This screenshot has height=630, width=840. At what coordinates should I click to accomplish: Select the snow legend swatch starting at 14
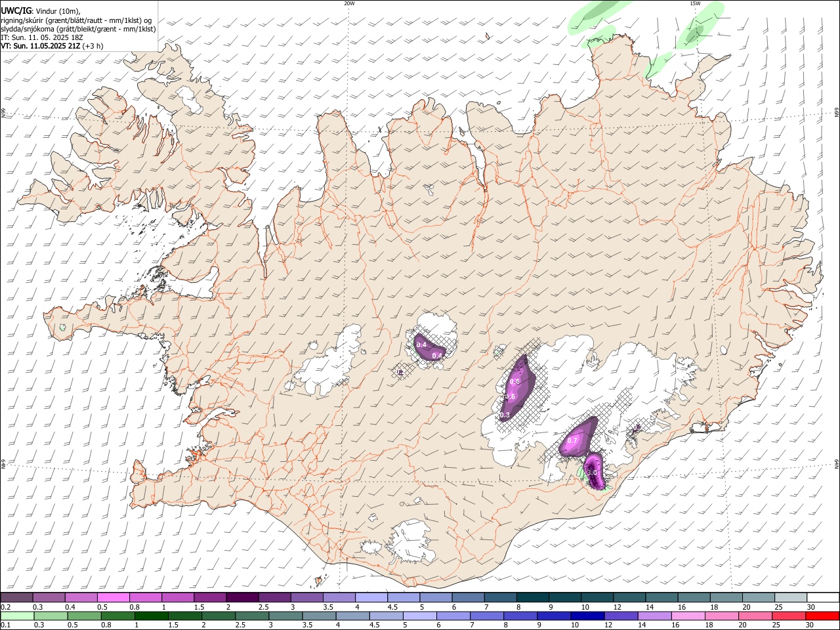pyautogui.click(x=662, y=597)
